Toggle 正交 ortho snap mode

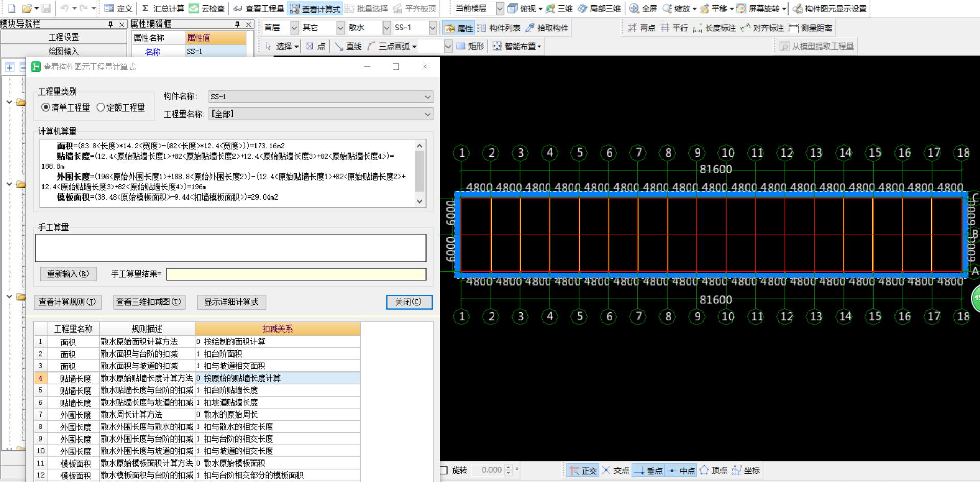coord(583,470)
